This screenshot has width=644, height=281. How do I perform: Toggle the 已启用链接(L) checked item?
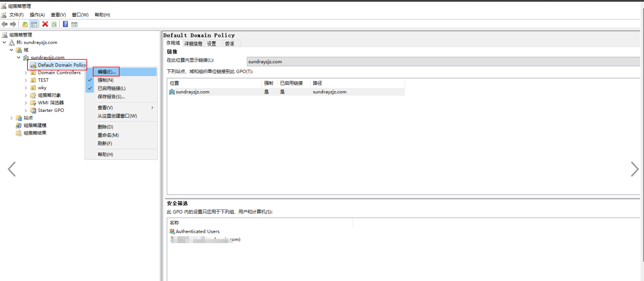[x=111, y=88]
